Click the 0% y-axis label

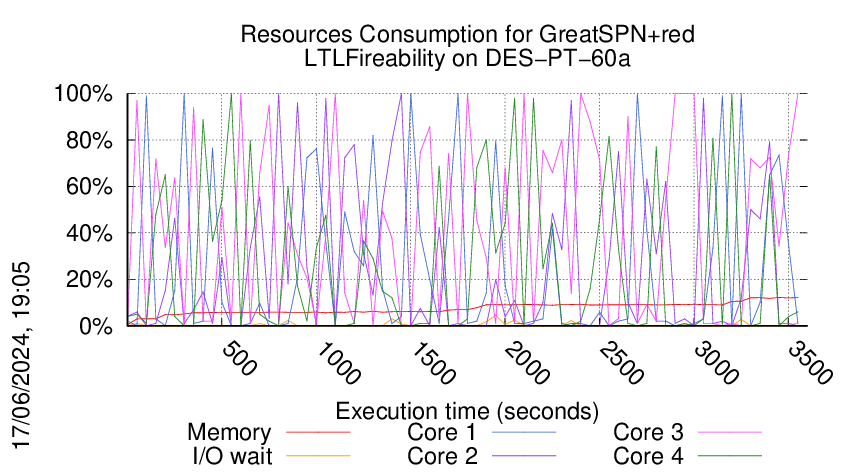[x=96, y=326]
